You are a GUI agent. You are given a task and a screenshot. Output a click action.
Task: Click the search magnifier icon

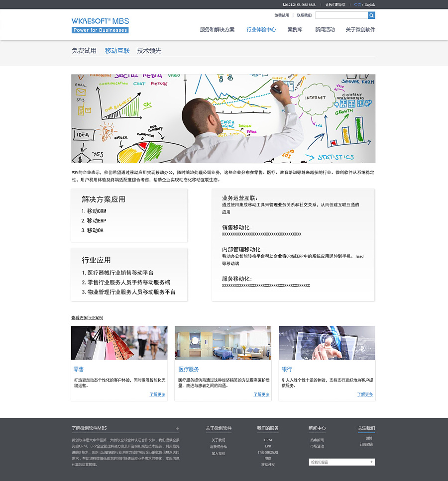(x=371, y=15)
